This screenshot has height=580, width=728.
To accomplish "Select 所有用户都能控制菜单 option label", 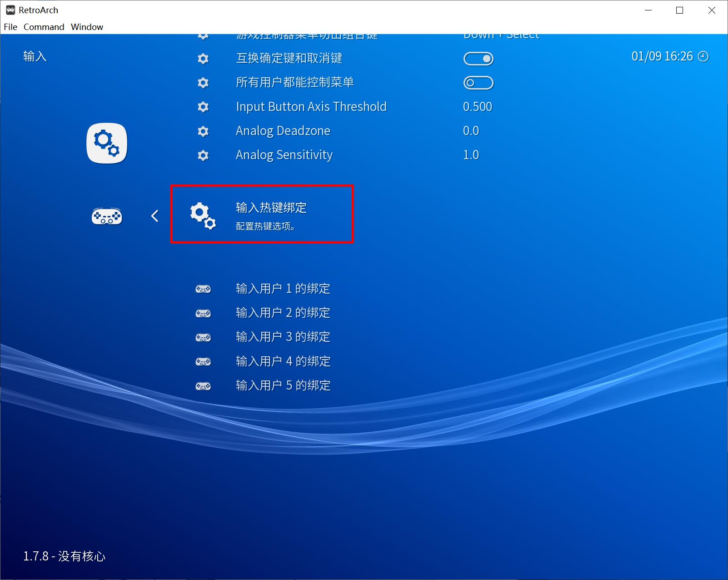I will tap(295, 82).
